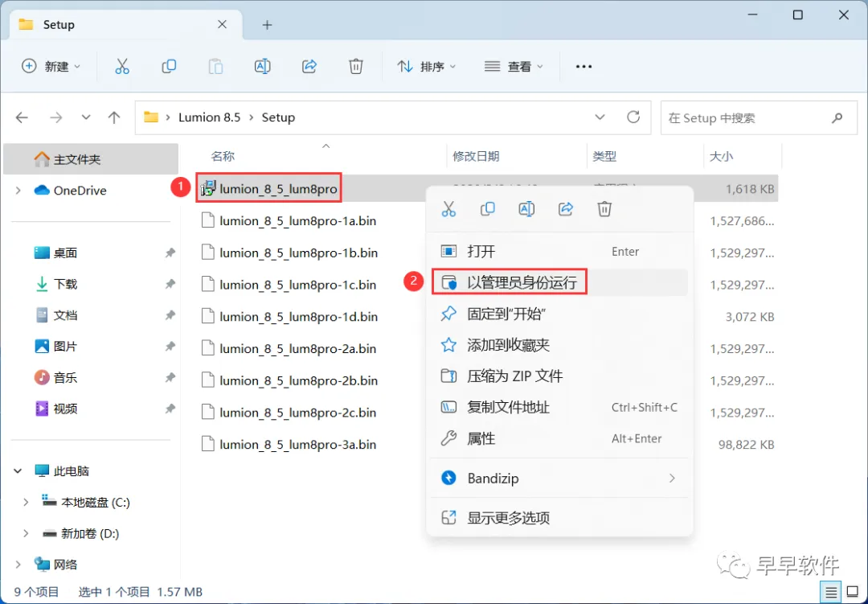The width and height of the screenshot is (868, 604).
Task: Select 复制文件地址 menu entry
Action: coord(559,407)
